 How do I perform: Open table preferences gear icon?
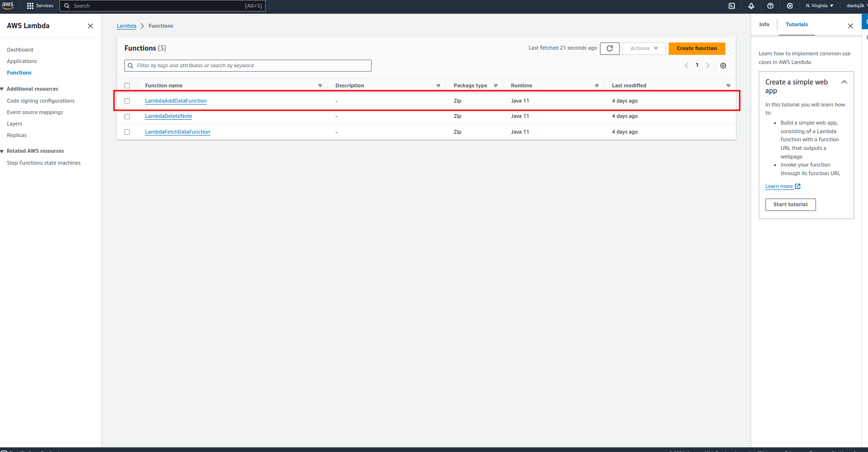click(723, 65)
